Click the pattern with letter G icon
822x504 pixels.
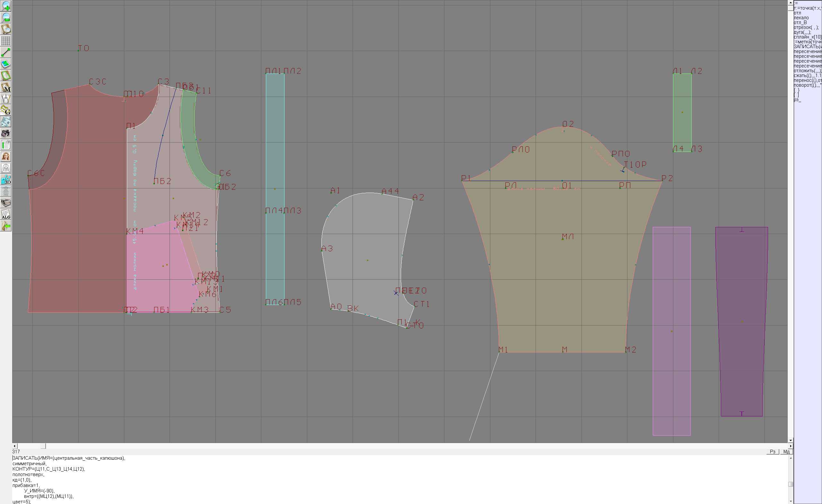click(x=6, y=110)
